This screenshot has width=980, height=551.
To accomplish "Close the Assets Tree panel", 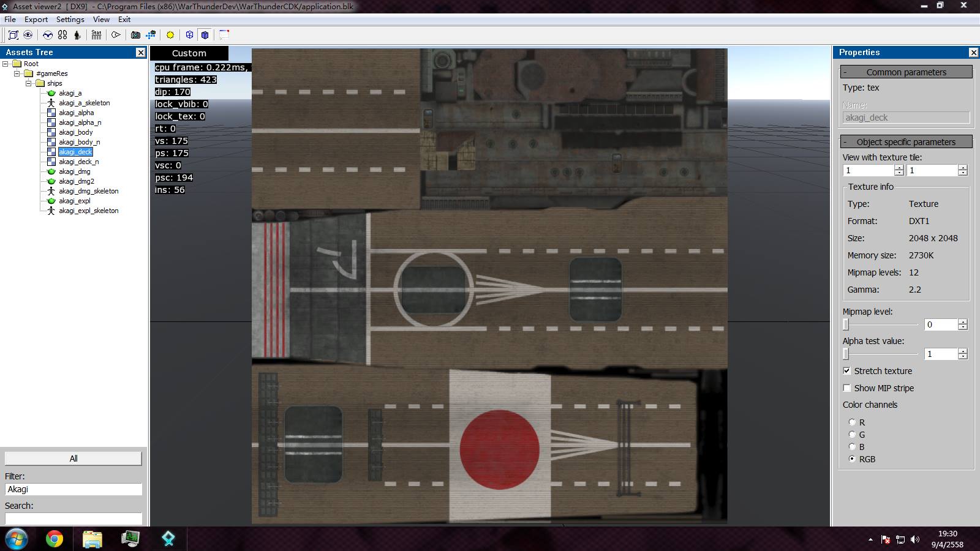I will [140, 53].
